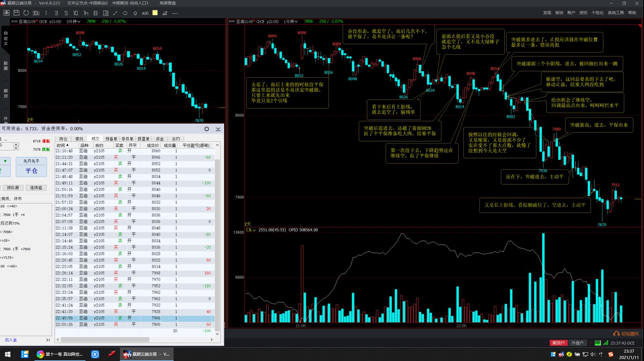Click the 连续追 button
This screenshot has height=361, width=644.
(x=36, y=188)
